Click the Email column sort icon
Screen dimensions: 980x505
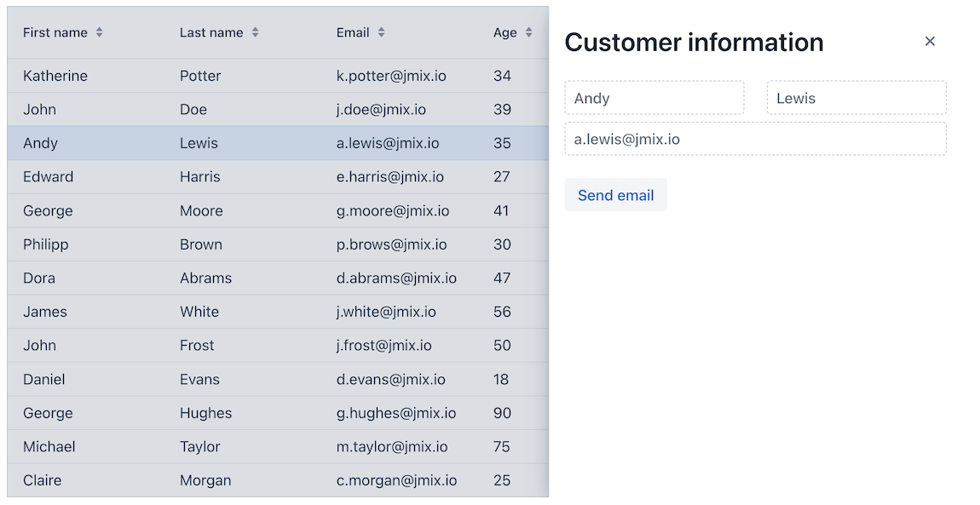pyautogui.click(x=381, y=32)
